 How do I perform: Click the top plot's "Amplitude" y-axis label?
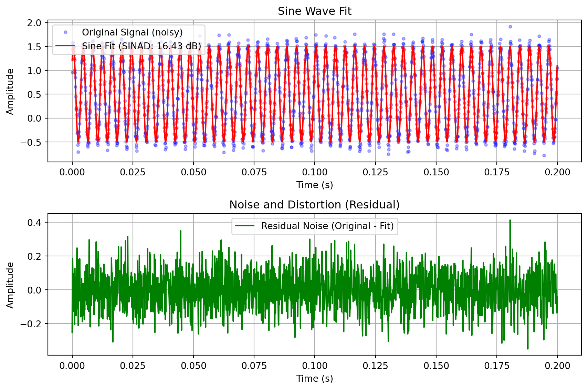tap(10, 92)
